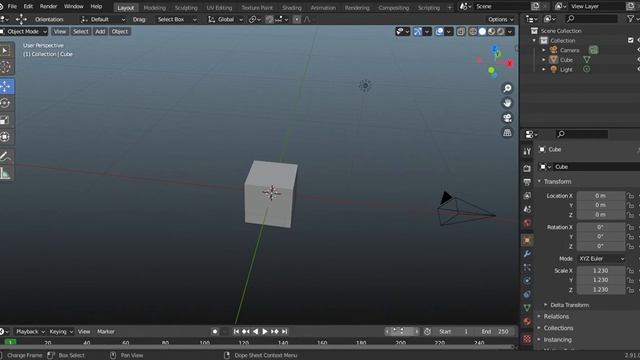This screenshot has height=360, width=640.
Task: Expand the Relations panel
Action: 556,316
